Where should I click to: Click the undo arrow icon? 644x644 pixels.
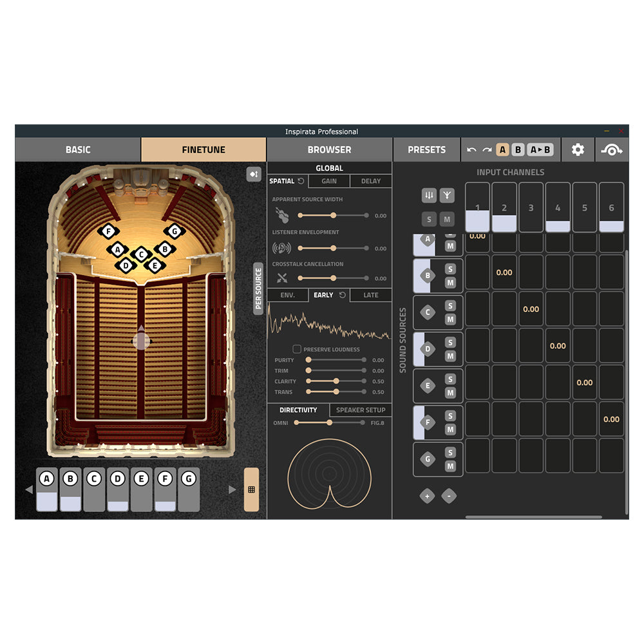(x=471, y=150)
